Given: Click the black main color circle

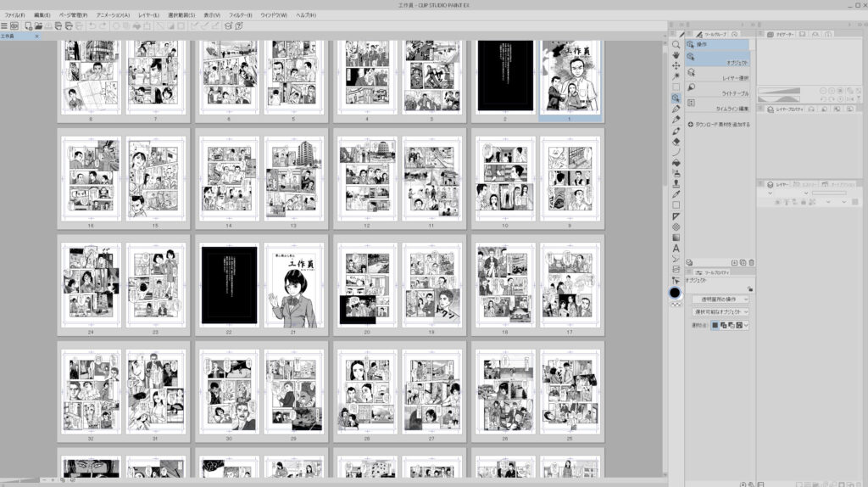Looking at the screenshot, I should point(675,293).
